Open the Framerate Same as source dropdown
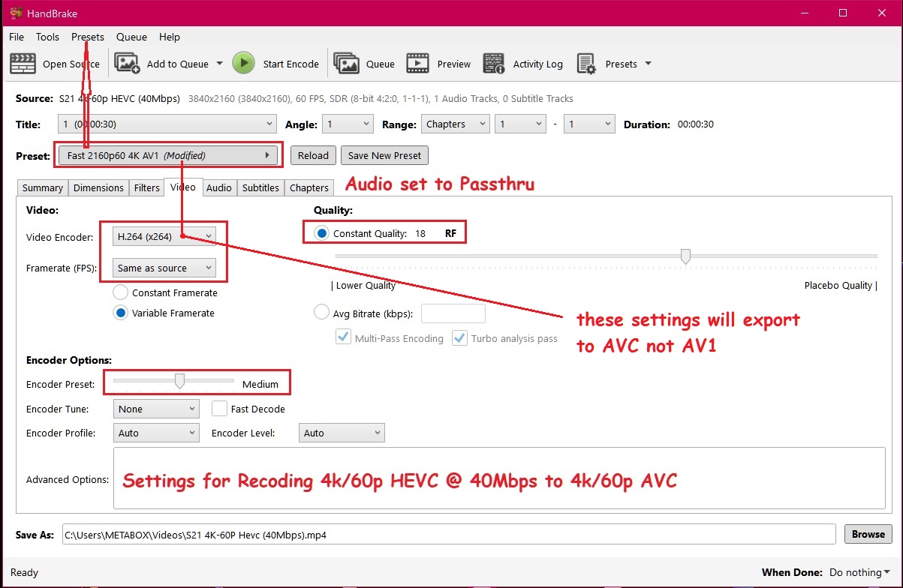 pyautogui.click(x=164, y=268)
